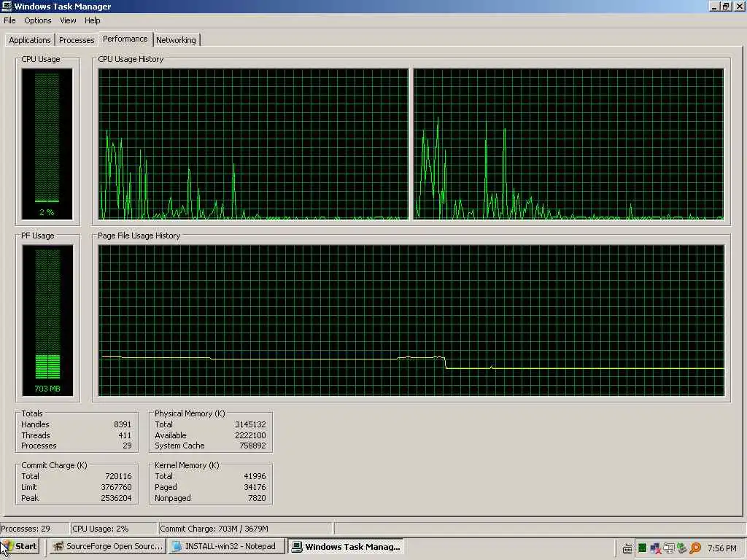The image size is (747, 560).
Task: Click the Physical Memory Total value 3145132
Action: tap(251, 424)
